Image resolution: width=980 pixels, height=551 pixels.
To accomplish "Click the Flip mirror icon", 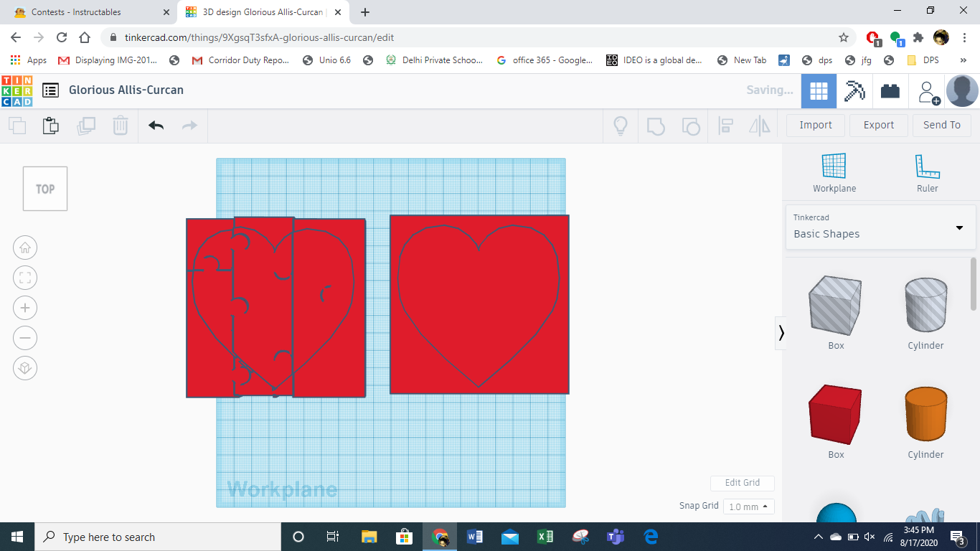I will tap(759, 126).
